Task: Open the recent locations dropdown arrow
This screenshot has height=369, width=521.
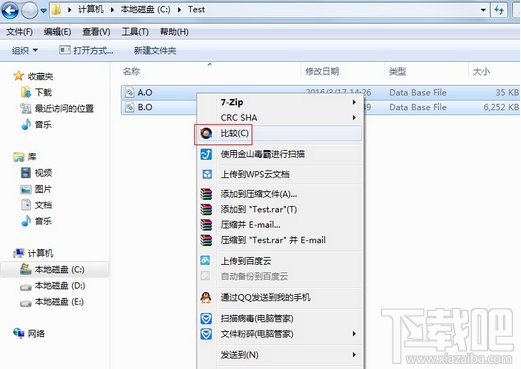Action: (44, 11)
